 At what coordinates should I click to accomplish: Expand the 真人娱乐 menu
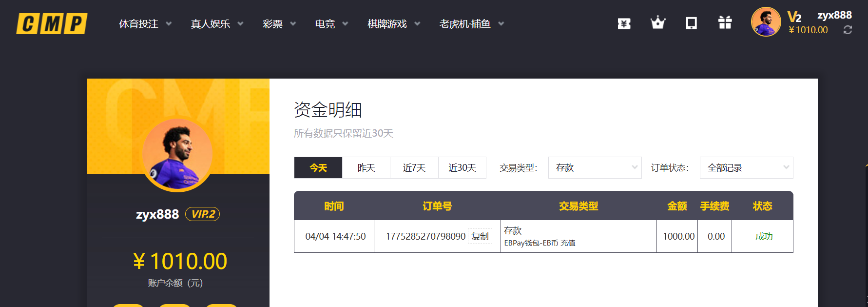pos(216,24)
